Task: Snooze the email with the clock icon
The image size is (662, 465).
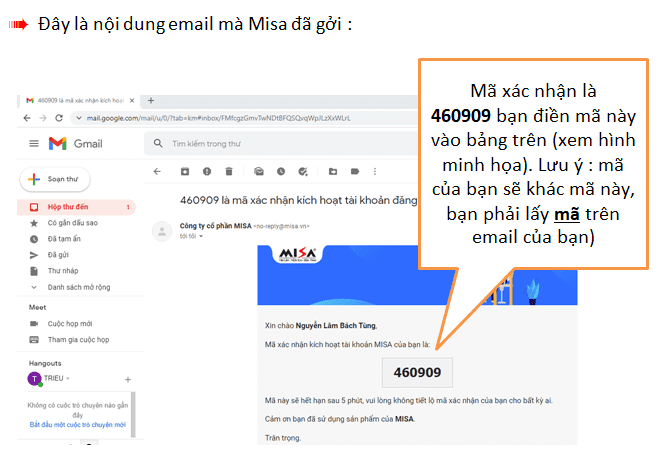Action: pos(281,171)
